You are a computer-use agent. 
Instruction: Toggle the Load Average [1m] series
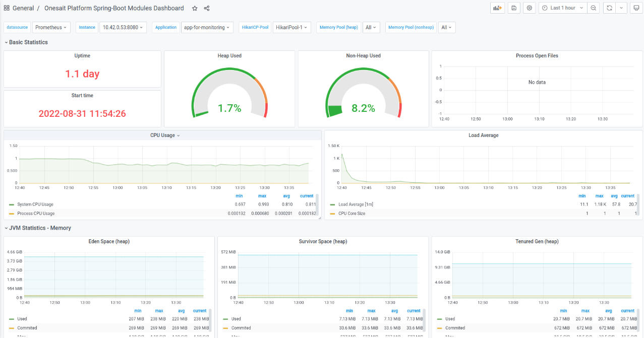click(x=356, y=204)
